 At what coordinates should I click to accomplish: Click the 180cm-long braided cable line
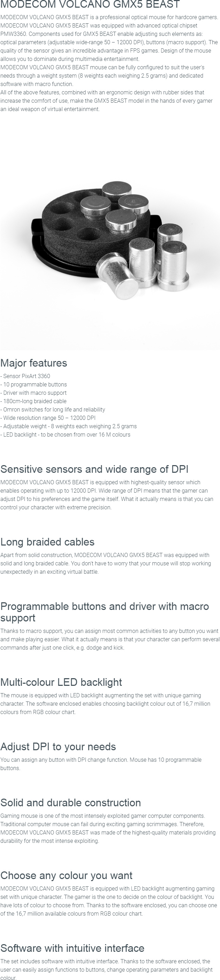tap(33, 401)
